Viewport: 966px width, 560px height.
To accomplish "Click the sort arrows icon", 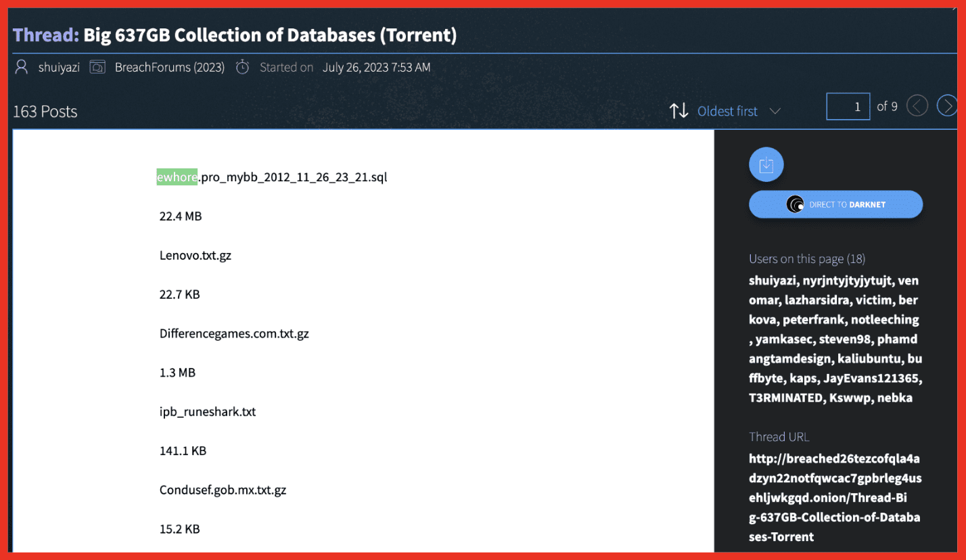I will click(x=678, y=111).
